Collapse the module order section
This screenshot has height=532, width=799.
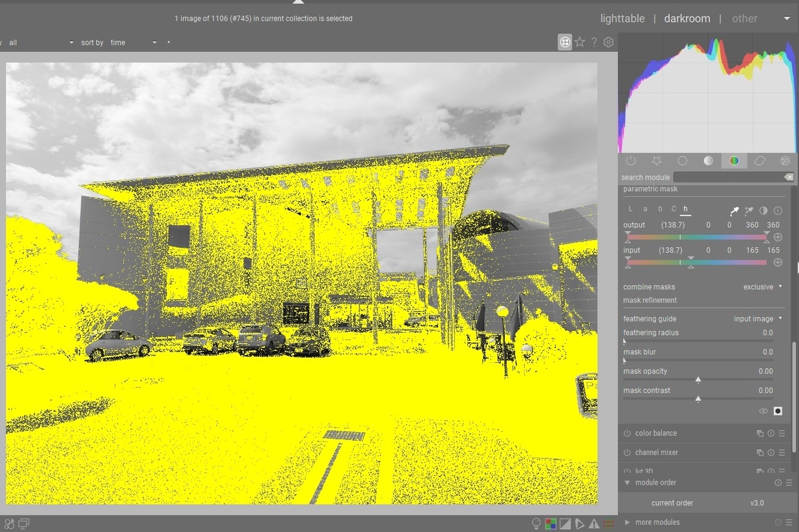(x=627, y=483)
